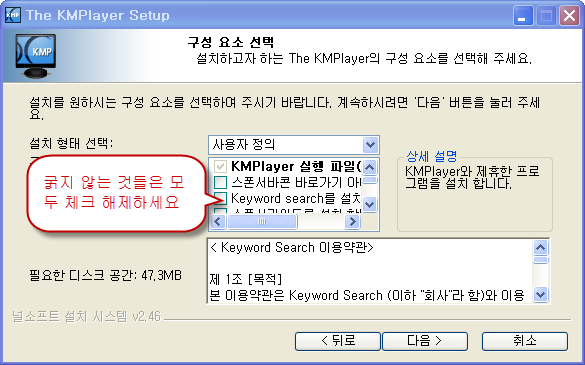This screenshot has height=365, width=585.
Task: Click the component list scroll up arrow
Action: pos(369,167)
